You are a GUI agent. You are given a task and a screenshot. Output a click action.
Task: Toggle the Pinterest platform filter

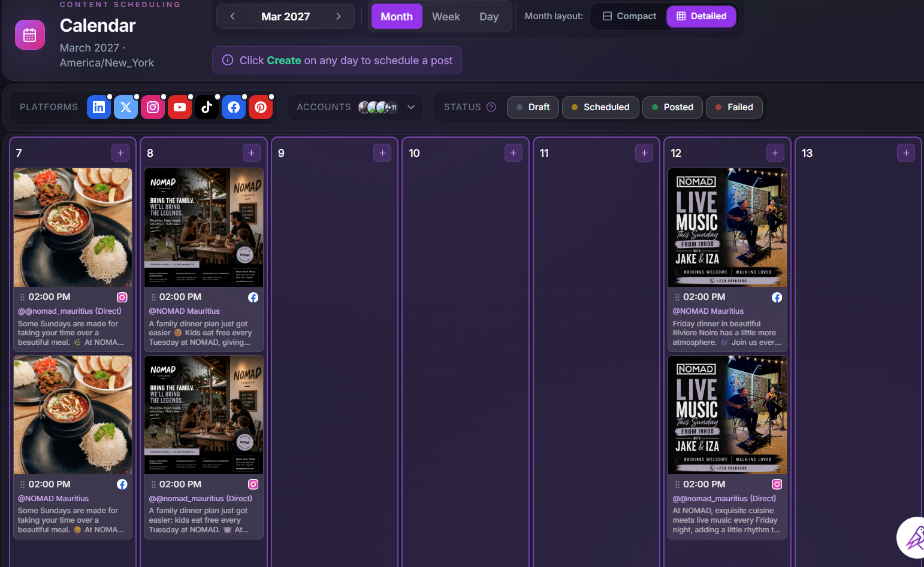[x=261, y=107]
